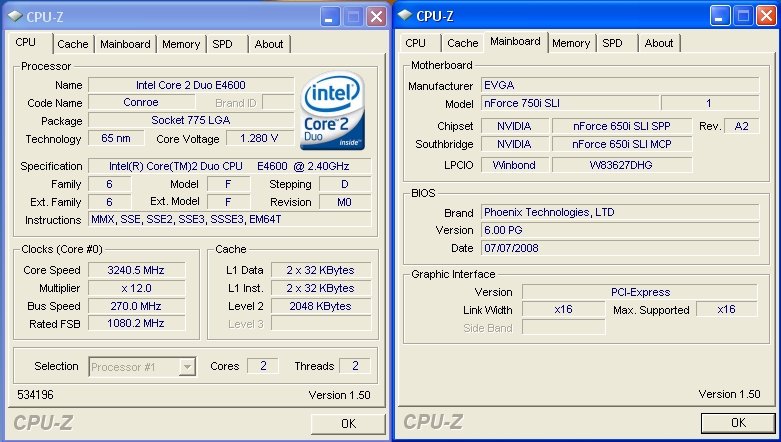781x442 pixels.
Task: Open the Processor #1 selection dropdown
Action: (187, 367)
